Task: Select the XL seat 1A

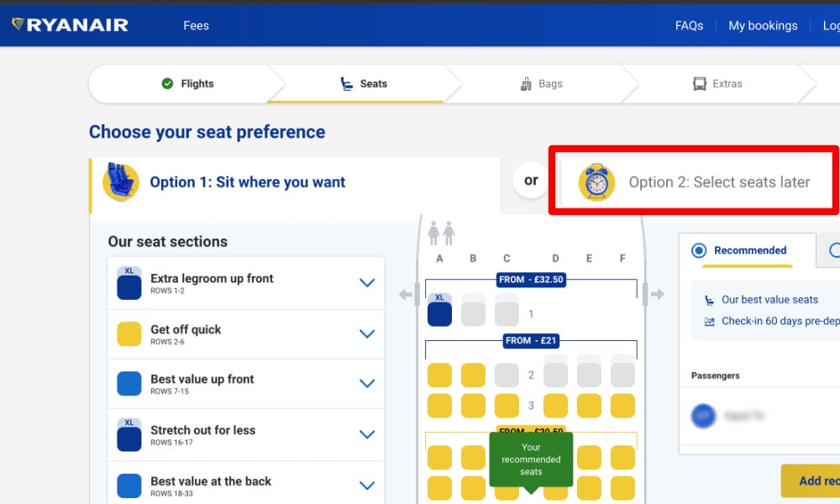Action: (439, 310)
